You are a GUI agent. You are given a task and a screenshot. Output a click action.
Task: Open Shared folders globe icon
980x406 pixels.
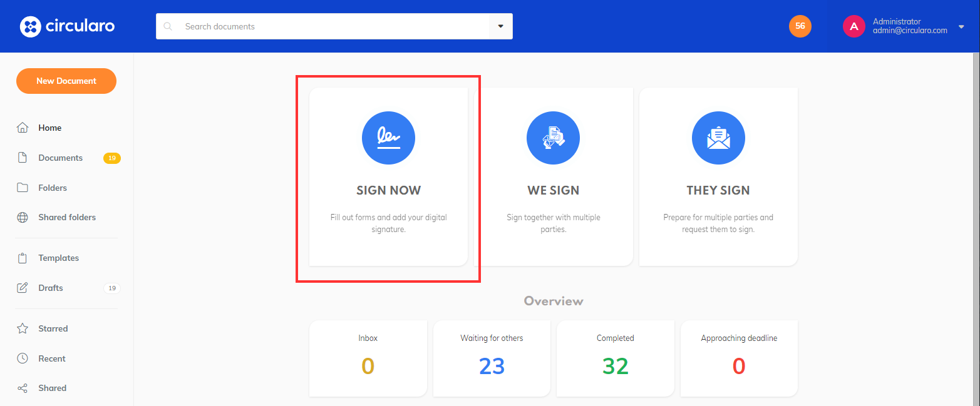tap(23, 217)
